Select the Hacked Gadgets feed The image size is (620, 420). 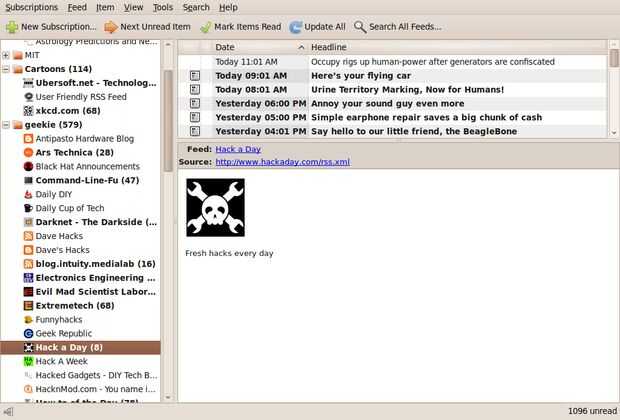pyautogui.click(x=96, y=375)
